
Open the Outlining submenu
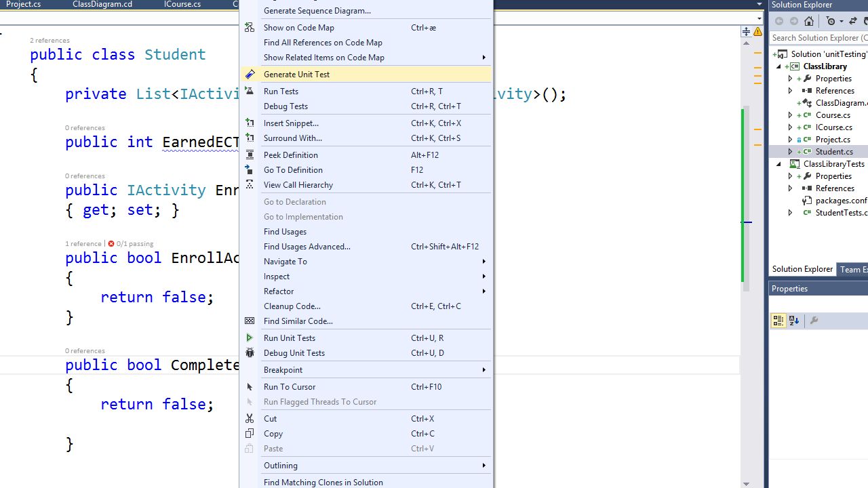pos(366,466)
